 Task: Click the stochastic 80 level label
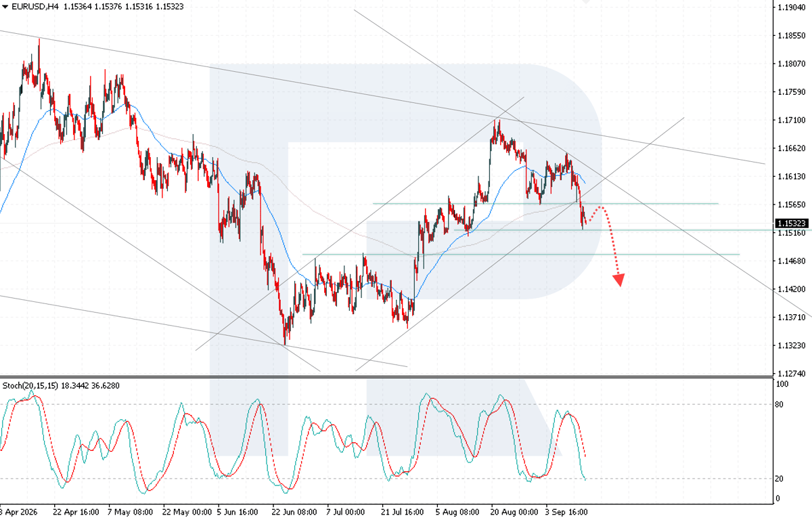[780, 405]
